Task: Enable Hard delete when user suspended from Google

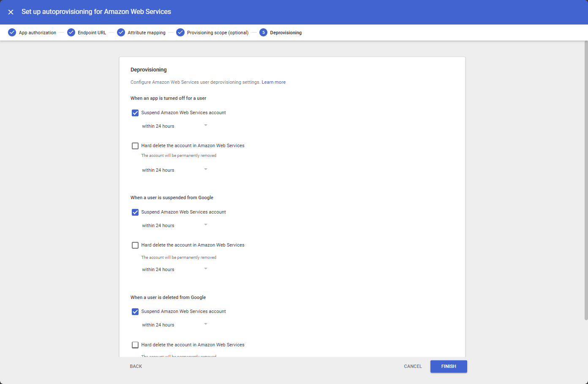Action: point(135,245)
